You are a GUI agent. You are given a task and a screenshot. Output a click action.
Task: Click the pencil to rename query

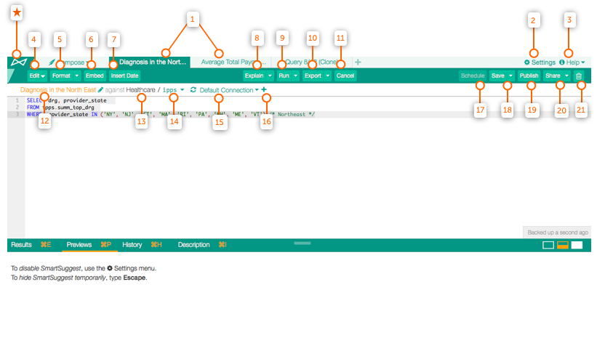pyautogui.click(x=100, y=90)
